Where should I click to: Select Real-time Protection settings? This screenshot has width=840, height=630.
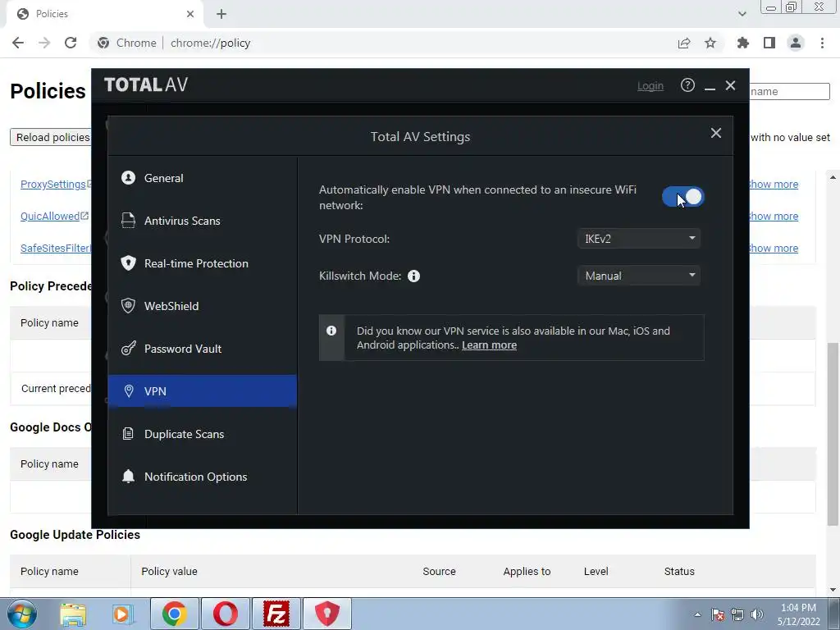coord(202,263)
